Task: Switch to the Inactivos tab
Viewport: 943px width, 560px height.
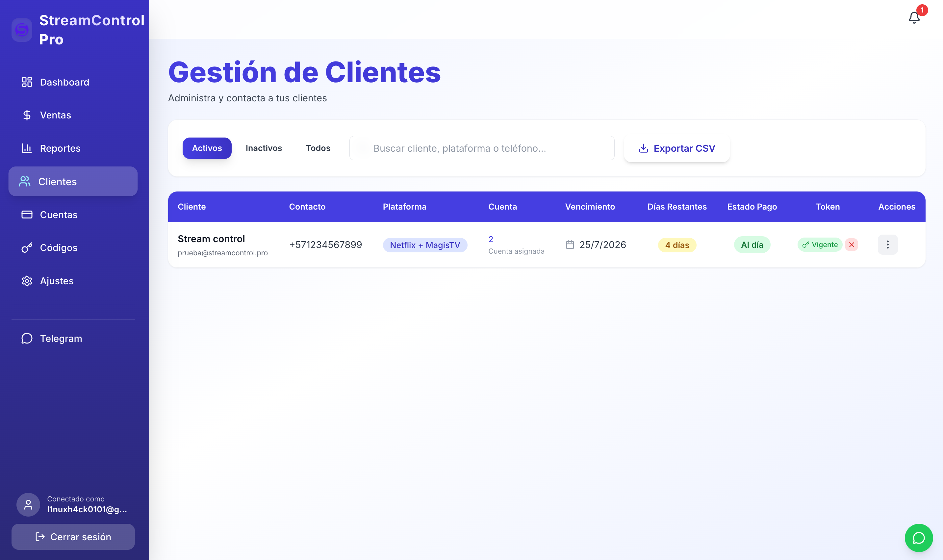Action: pos(264,148)
